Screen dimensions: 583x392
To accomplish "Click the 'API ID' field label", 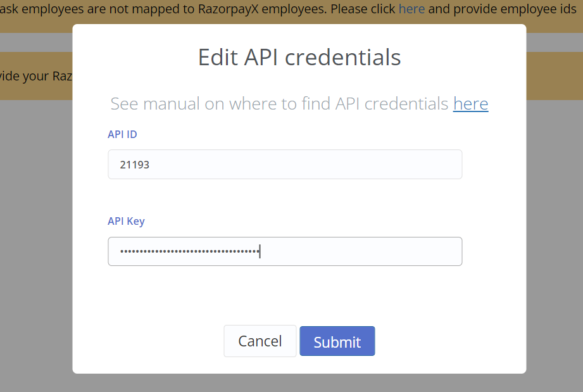I will [x=122, y=134].
